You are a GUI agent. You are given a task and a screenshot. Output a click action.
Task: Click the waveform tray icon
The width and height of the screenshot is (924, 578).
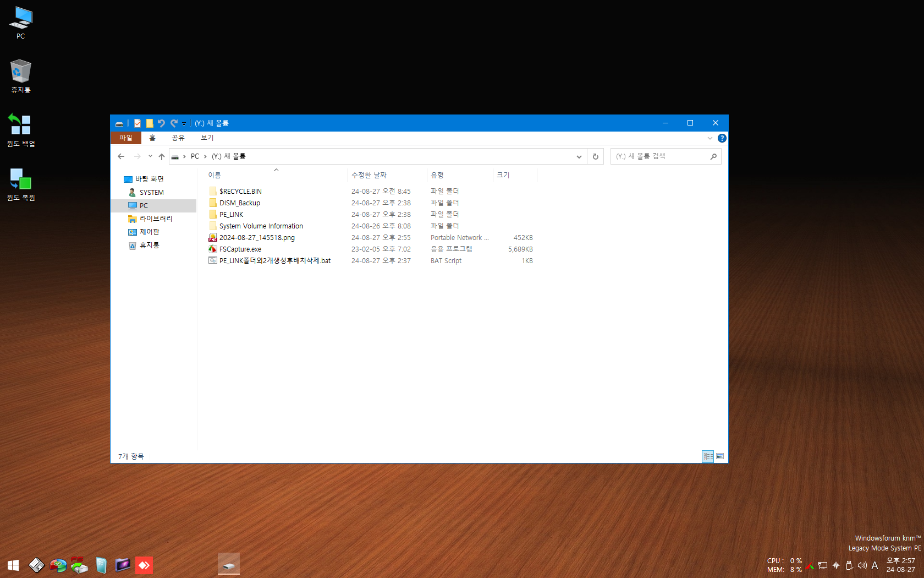coord(836,565)
